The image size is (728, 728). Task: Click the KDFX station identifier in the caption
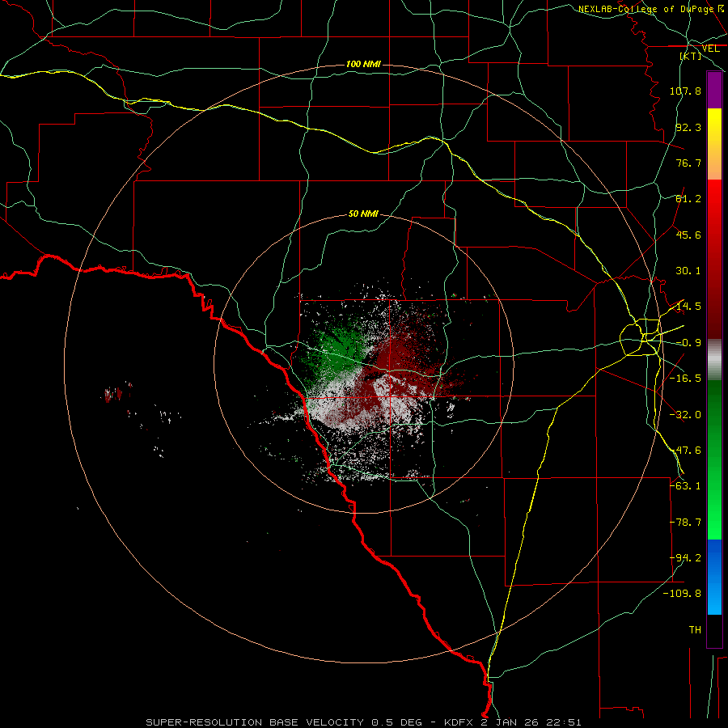(x=459, y=722)
